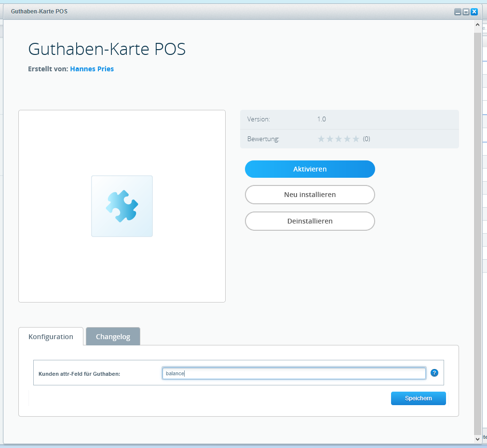
Task: Click the blue puzzle piece plugin icon
Action: point(122,206)
